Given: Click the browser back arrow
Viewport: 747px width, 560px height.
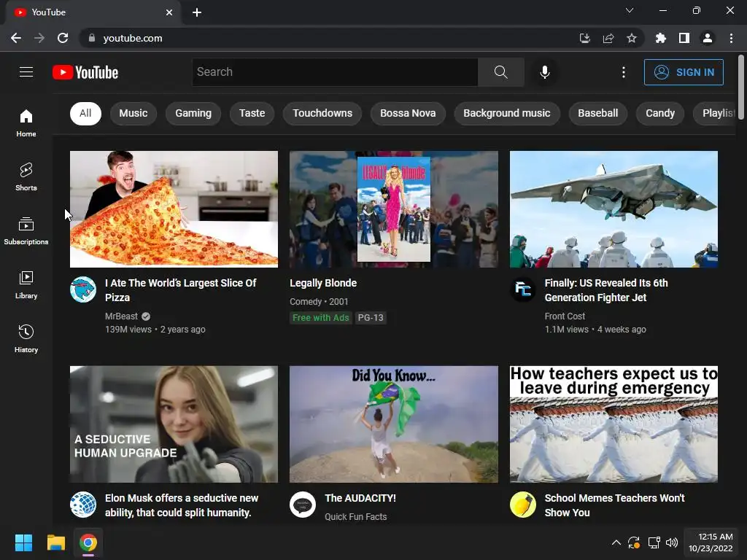Looking at the screenshot, I should pyautogui.click(x=16, y=38).
